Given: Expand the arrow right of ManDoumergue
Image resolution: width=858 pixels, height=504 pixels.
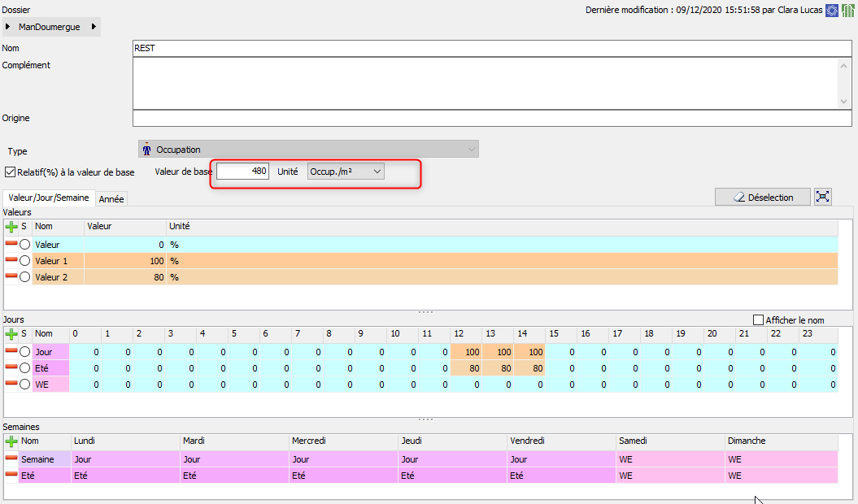Looking at the screenshot, I should click(94, 27).
